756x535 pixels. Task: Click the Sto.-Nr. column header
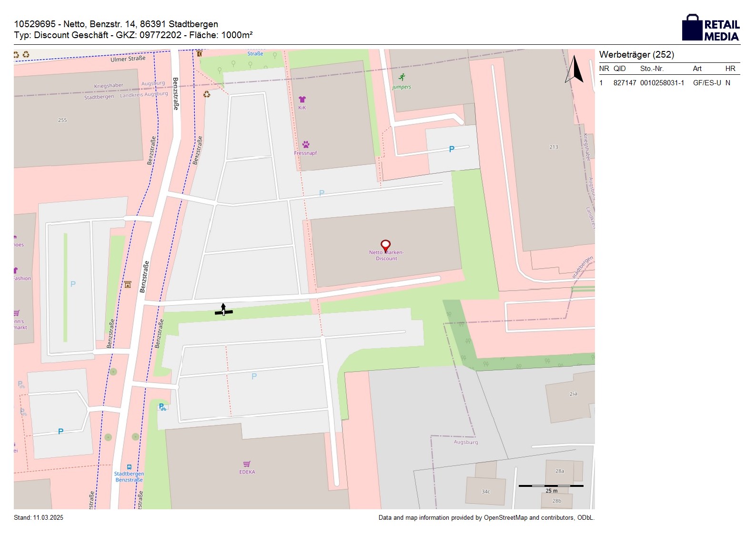click(x=652, y=69)
